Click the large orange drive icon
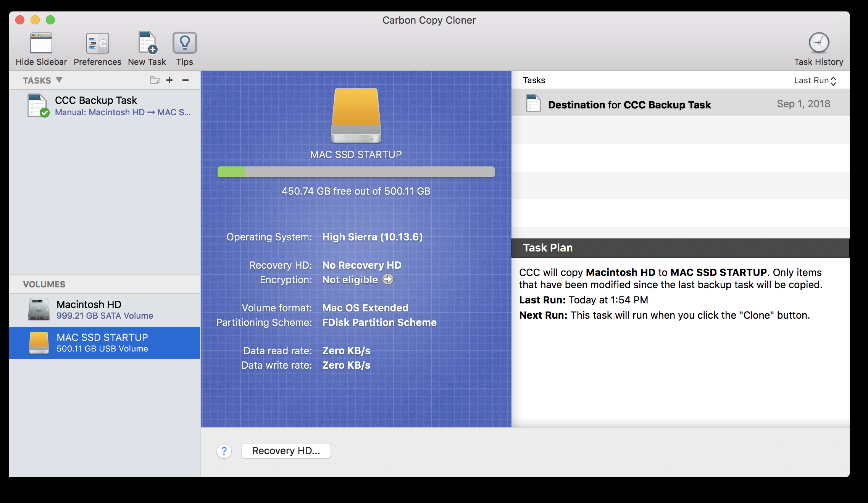Viewport: 868px width, 503px height. (356, 116)
